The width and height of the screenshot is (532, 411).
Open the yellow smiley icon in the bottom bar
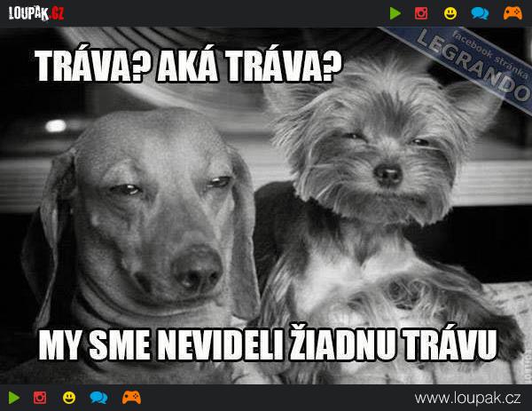click(69, 398)
